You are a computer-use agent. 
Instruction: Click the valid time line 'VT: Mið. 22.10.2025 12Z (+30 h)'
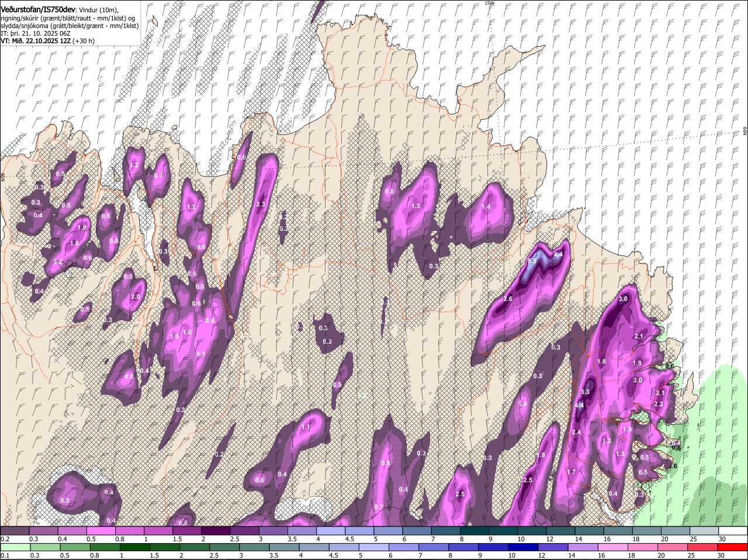coord(47,41)
